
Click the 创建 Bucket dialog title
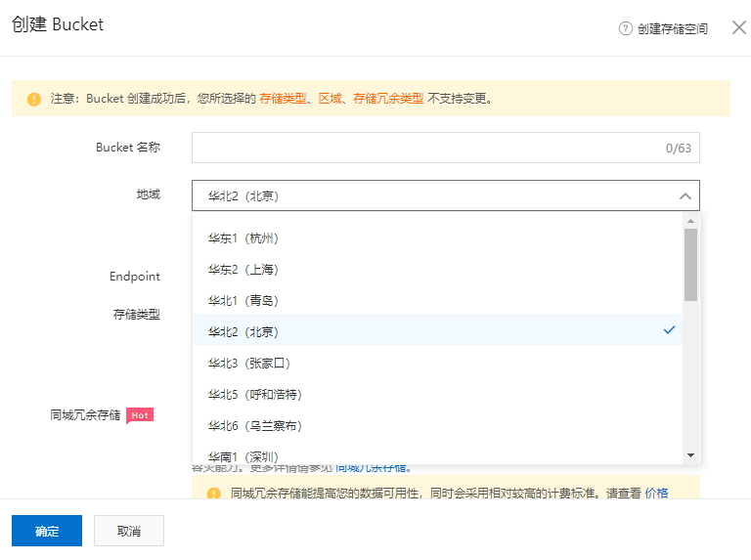58,24
